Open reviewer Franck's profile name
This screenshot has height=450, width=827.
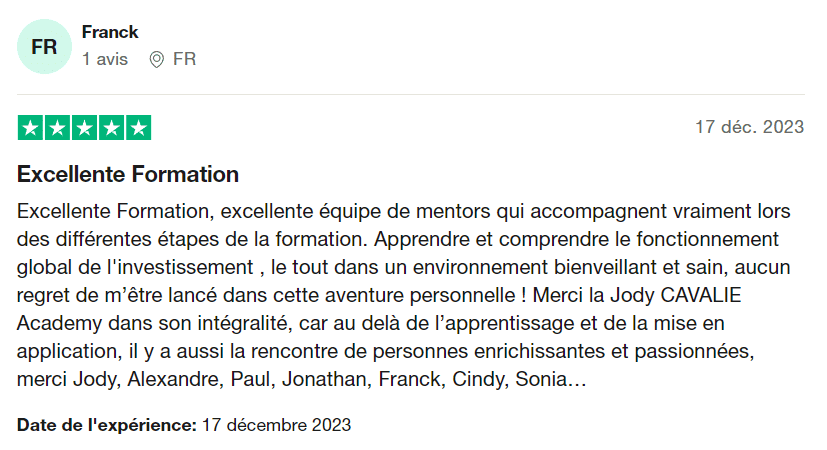coord(110,32)
